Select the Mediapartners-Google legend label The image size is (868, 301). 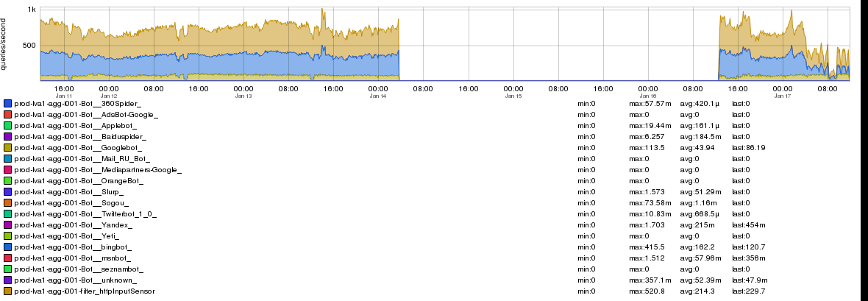coord(97,170)
